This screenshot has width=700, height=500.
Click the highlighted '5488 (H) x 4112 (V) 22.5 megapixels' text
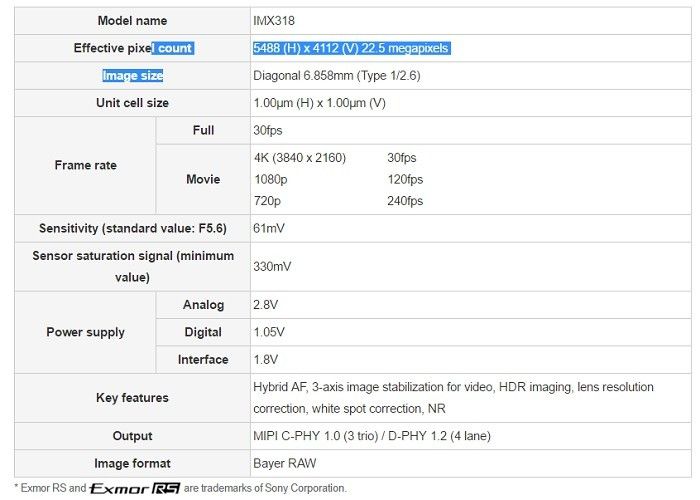[351, 48]
